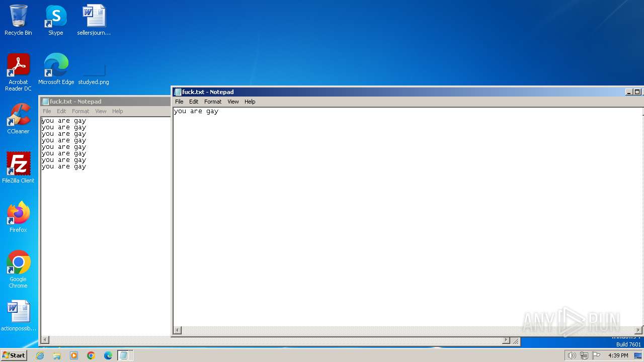Open Acrobat Reader DC shortcut
Image resolution: width=644 pixels, height=362 pixels.
(18, 72)
